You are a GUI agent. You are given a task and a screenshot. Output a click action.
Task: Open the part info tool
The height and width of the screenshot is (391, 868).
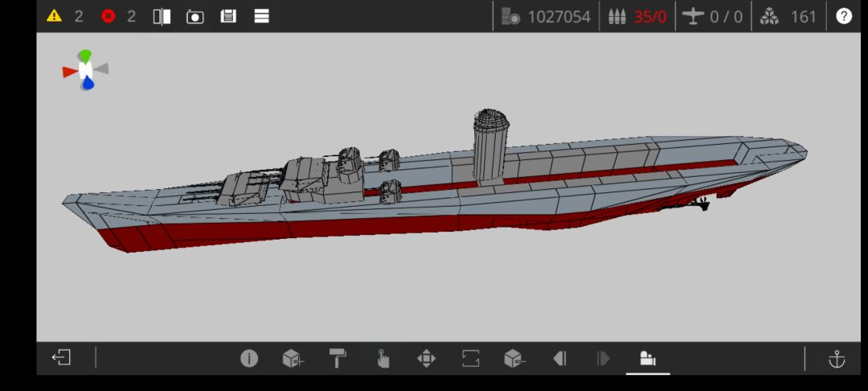coord(249,358)
